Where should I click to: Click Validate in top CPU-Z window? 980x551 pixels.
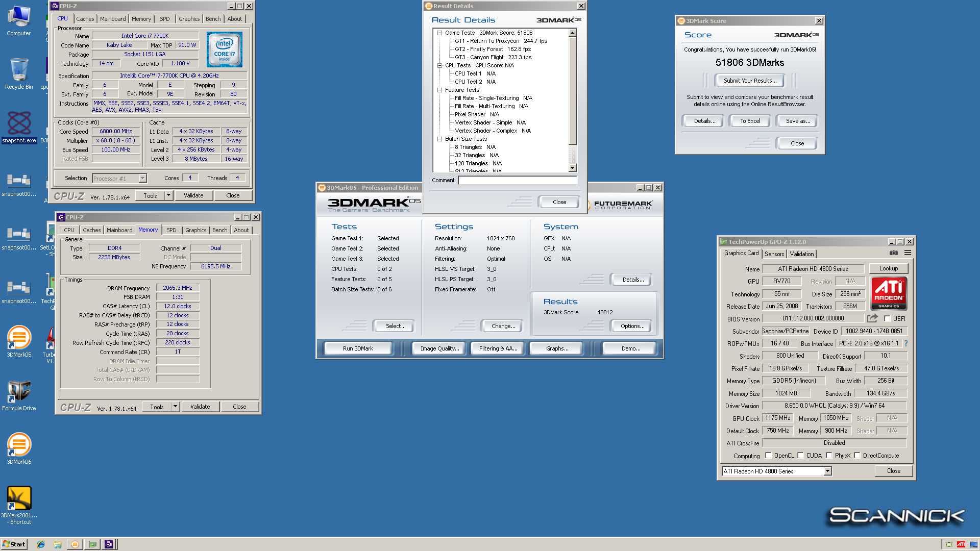click(193, 195)
